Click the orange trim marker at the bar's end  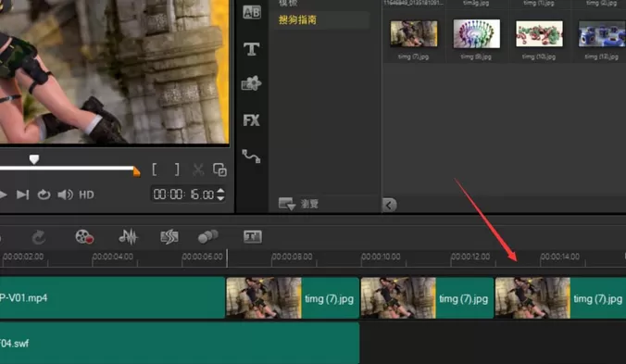(136, 171)
